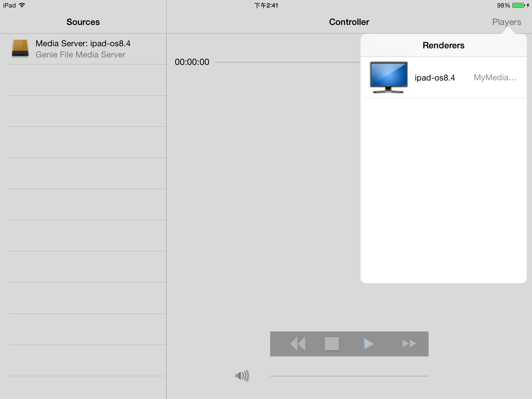
Task: Click the blue monitor renderer icon
Action: [388, 77]
